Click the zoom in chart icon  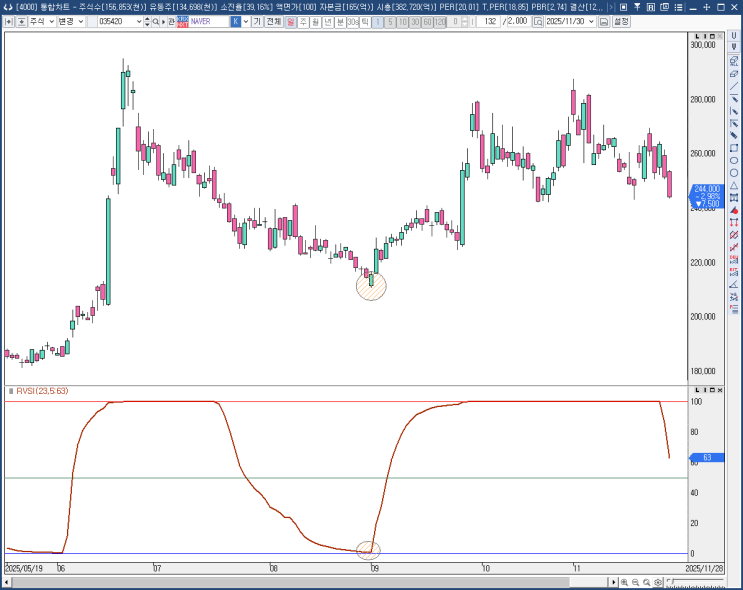625,582
